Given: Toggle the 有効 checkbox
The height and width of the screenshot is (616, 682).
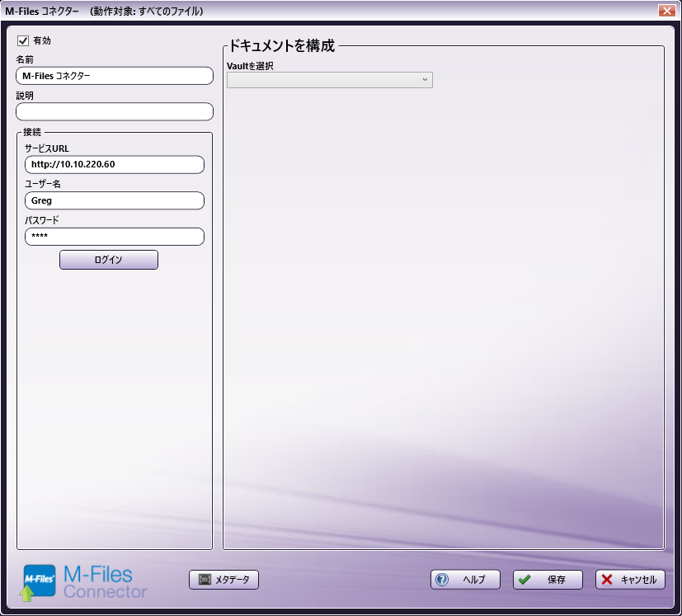Looking at the screenshot, I should tap(23, 41).
